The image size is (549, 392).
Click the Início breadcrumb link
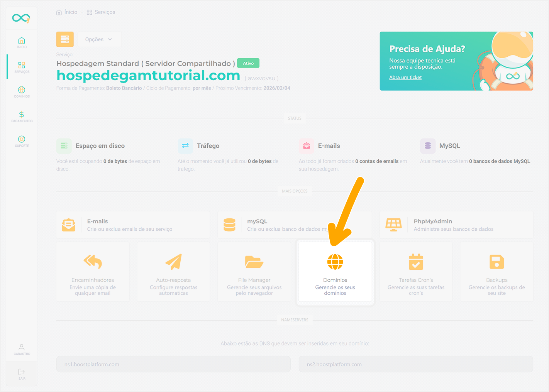click(x=67, y=12)
